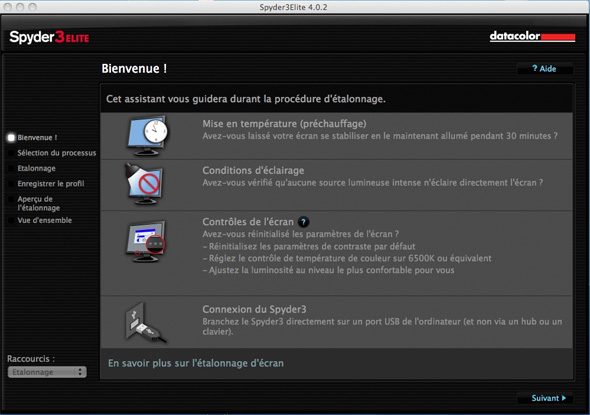Image resolution: width=590 pixels, height=415 pixels.
Task: Click the datacolor logo
Action: point(532,36)
